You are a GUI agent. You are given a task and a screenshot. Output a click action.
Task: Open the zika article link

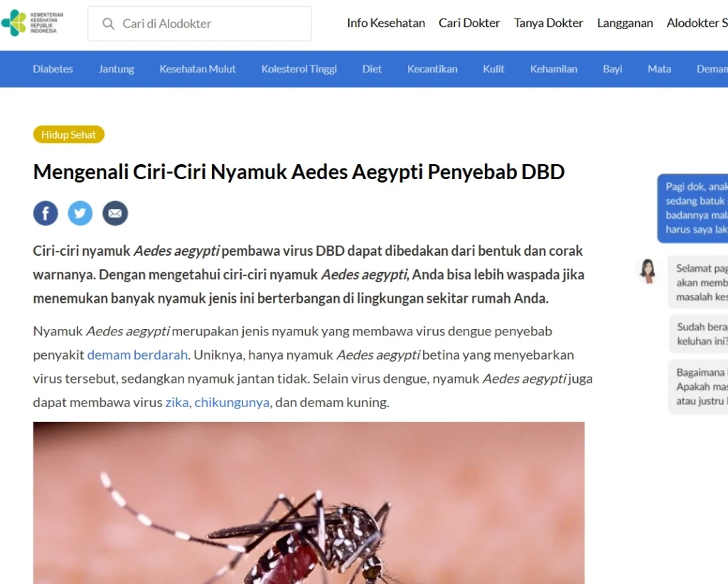[177, 402]
